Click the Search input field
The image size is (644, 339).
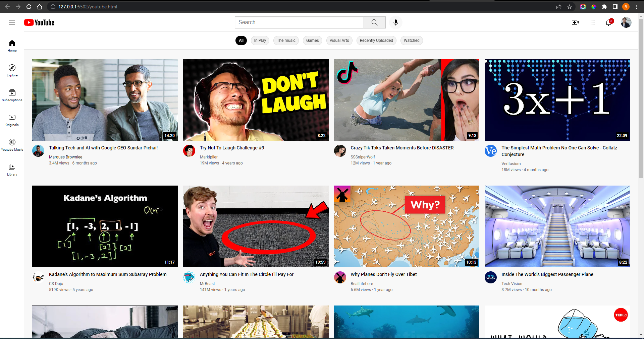(x=299, y=22)
